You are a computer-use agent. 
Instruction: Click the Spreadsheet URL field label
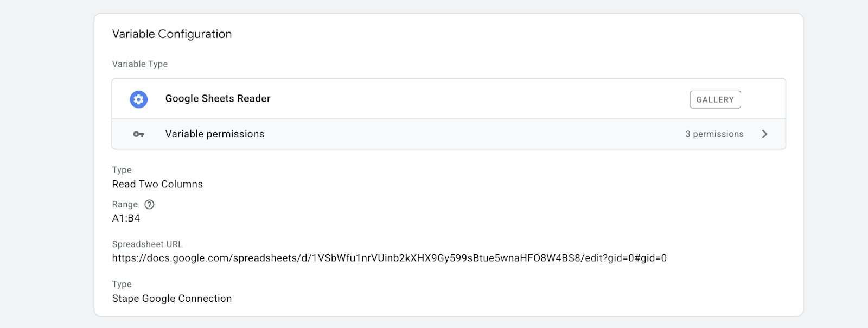tap(147, 244)
